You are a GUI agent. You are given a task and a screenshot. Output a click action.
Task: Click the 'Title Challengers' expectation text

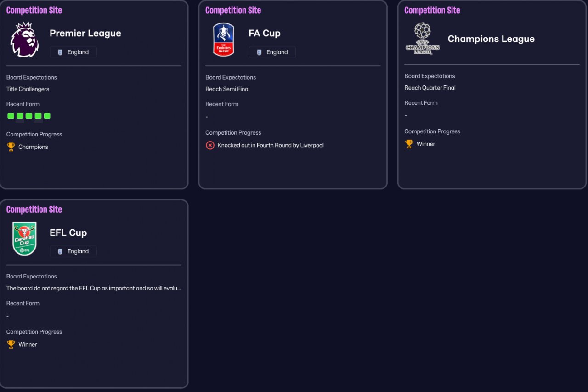(x=28, y=89)
